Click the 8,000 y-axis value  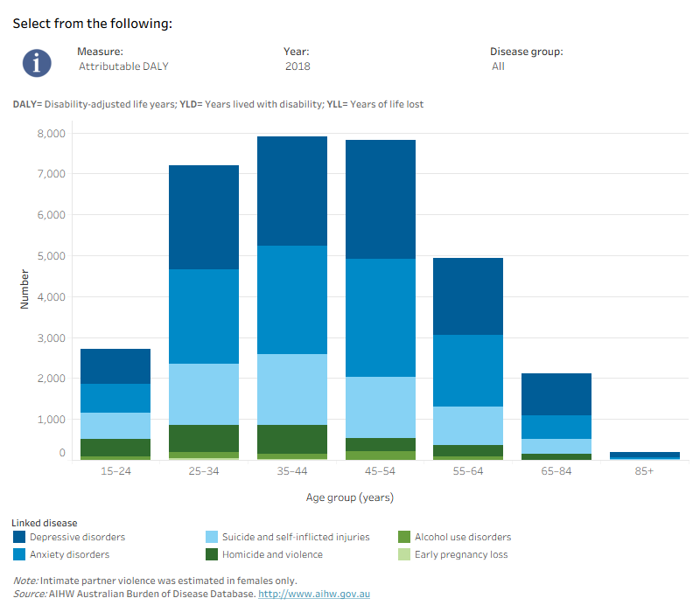coord(52,134)
